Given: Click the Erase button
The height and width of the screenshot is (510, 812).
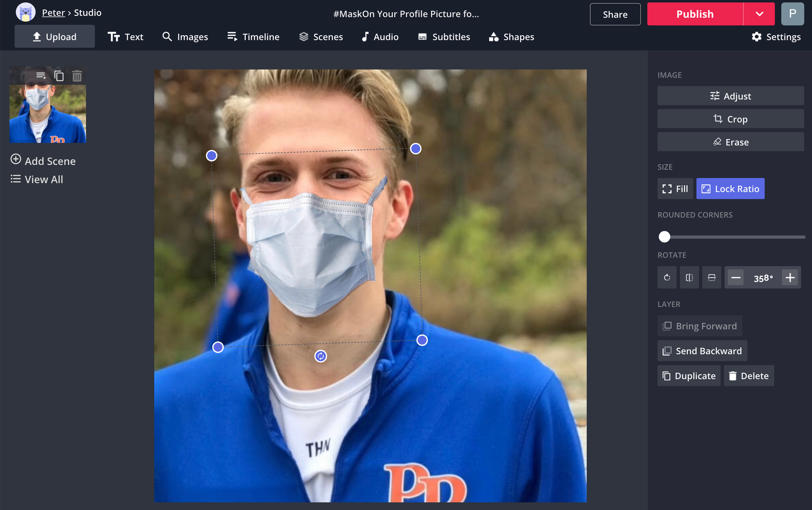Looking at the screenshot, I should pyautogui.click(x=730, y=142).
